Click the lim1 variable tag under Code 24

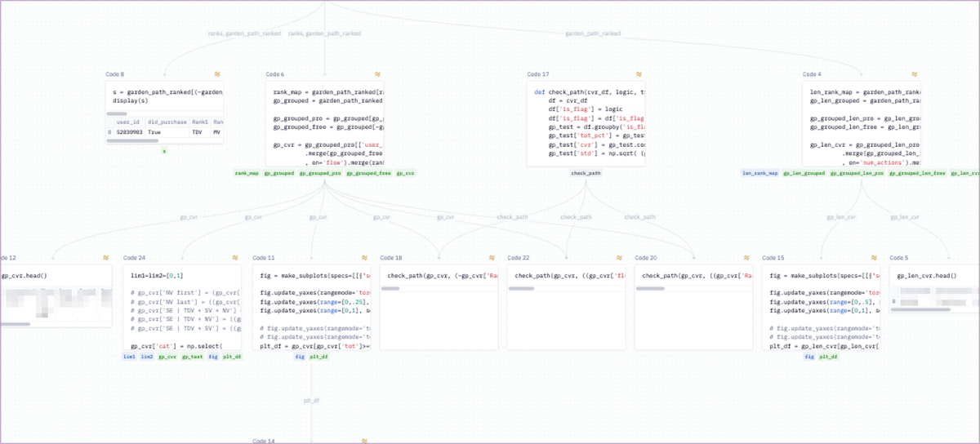point(129,357)
